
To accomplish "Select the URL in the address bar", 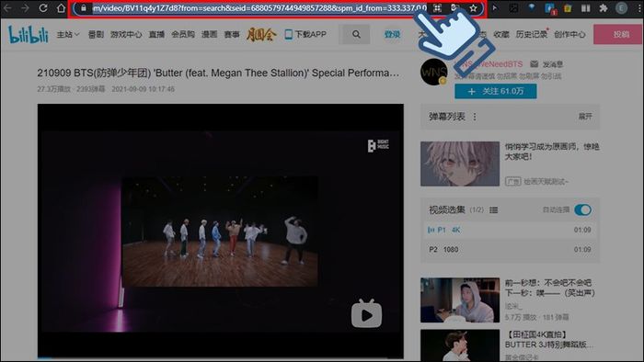I will tap(259, 7).
